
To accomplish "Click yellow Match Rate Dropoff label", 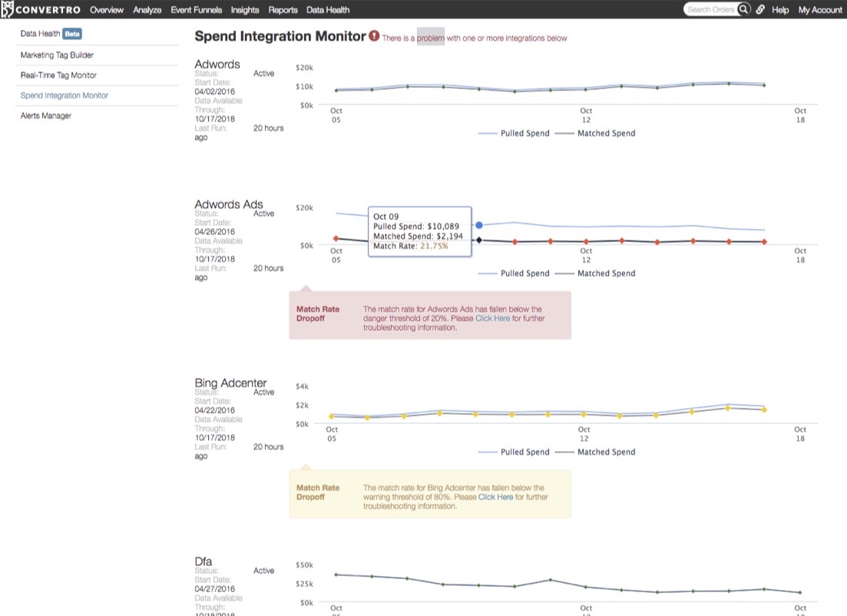I will 318,492.
